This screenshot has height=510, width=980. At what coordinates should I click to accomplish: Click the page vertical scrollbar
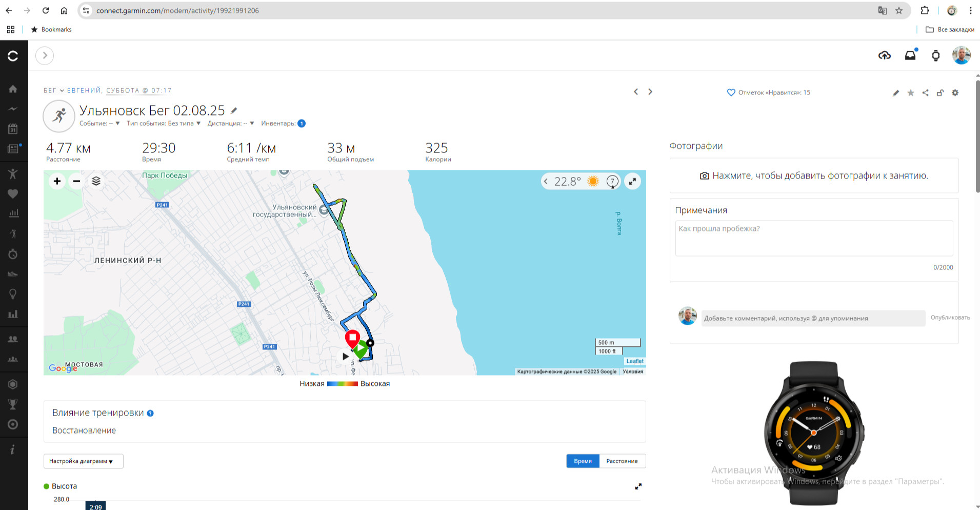[977, 136]
